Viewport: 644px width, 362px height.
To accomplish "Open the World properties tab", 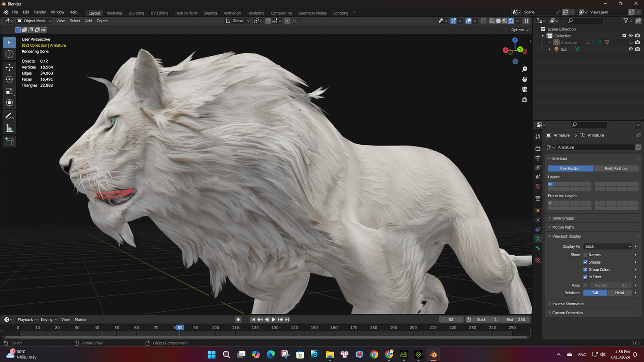I will point(538,186).
